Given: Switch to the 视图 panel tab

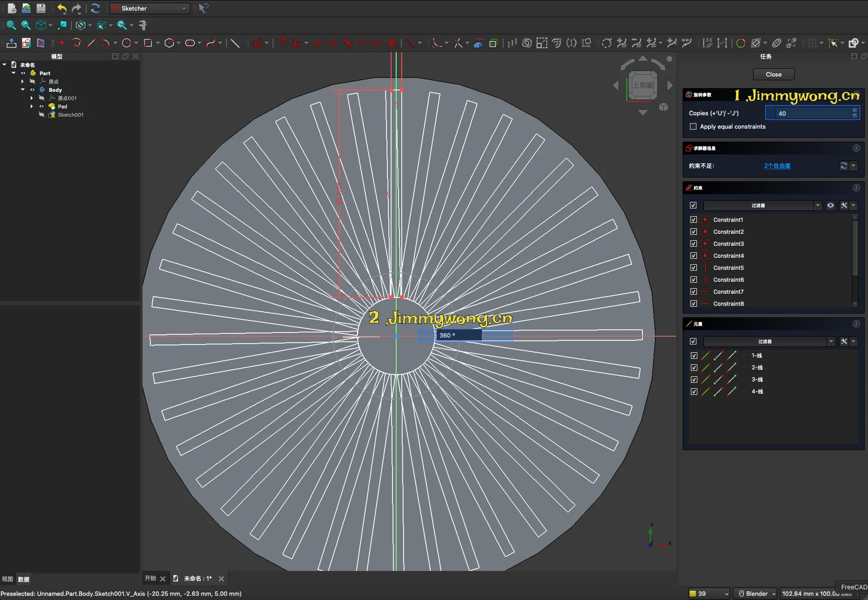Looking at the screenshot, I should pyautogui.click(x=7, y=579).
